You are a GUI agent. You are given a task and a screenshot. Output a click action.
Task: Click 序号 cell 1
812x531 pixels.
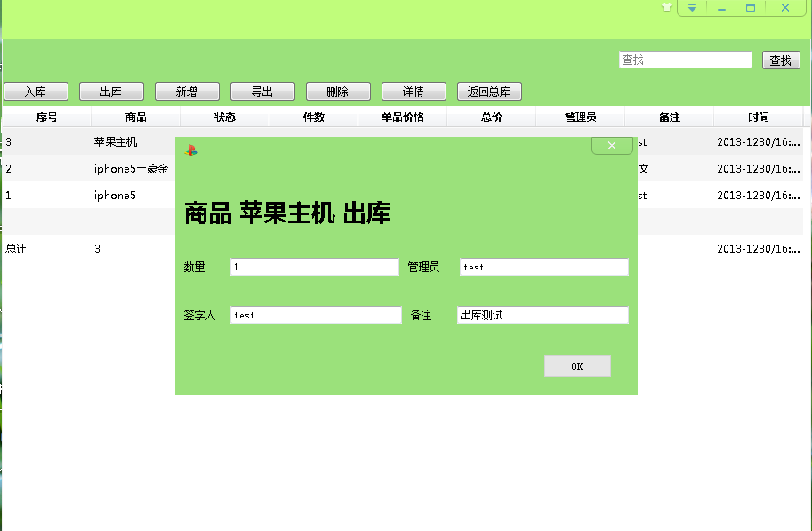pyautogui.click(x=8, y=196)
